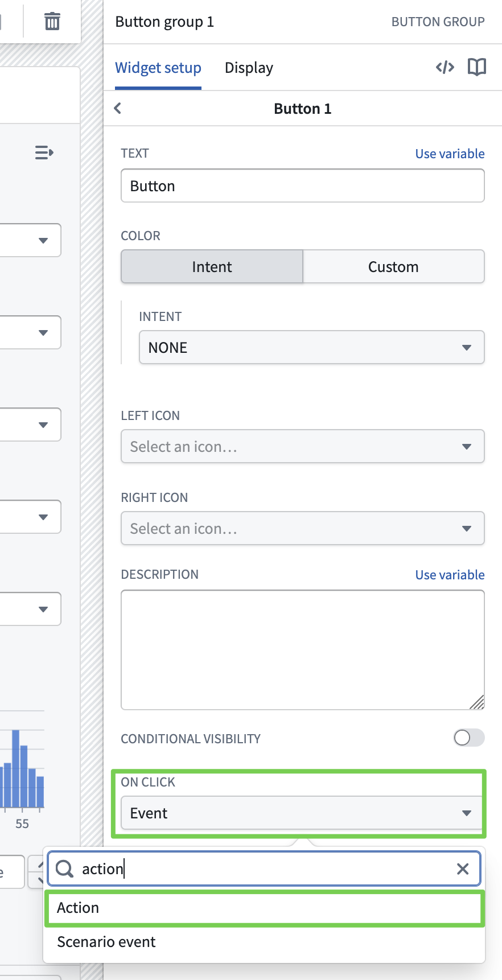This screenshot has height=980, width=502.
Task: Switch to the Display tab
Action: [249, 68]
